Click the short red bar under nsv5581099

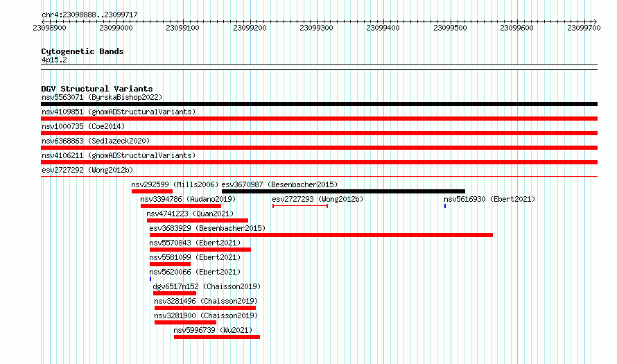[x=170, y=264]
